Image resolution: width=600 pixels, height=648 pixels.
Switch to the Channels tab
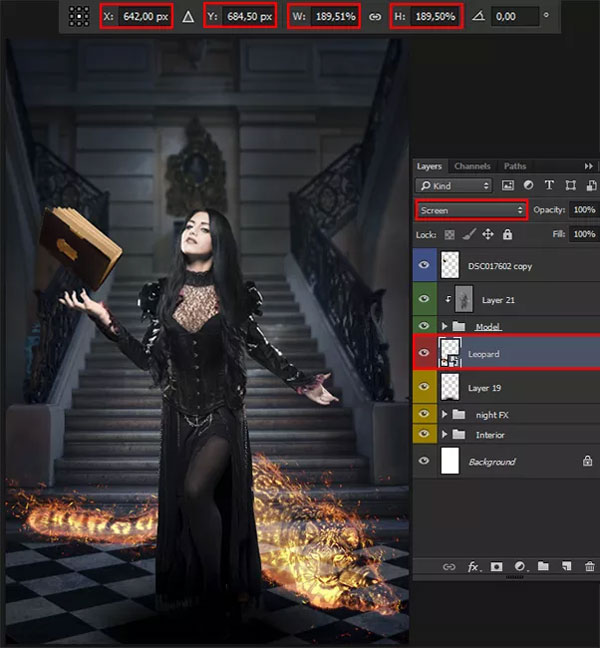click(x=472, y=166)
